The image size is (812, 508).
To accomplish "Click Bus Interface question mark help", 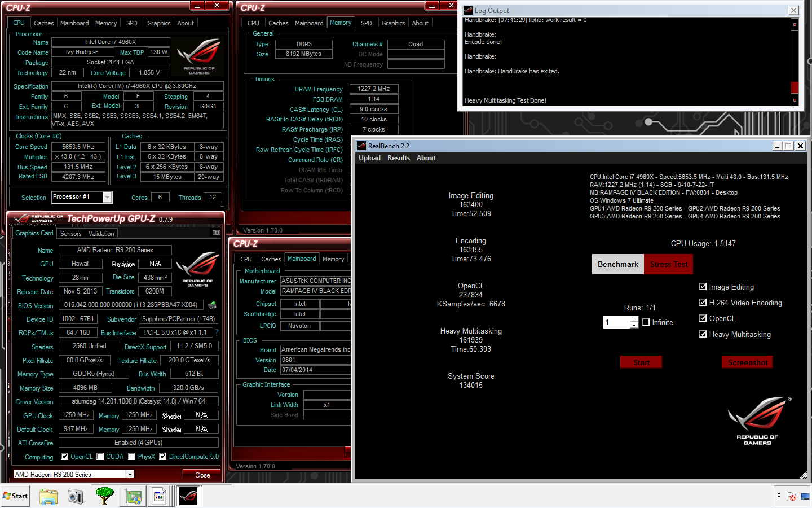I will tap(217, 332).
